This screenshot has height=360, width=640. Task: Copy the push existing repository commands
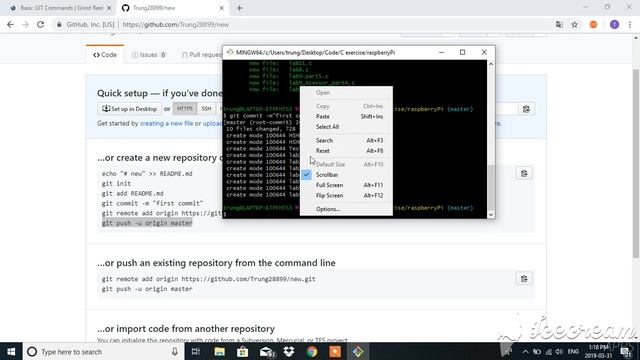(524, 279)
